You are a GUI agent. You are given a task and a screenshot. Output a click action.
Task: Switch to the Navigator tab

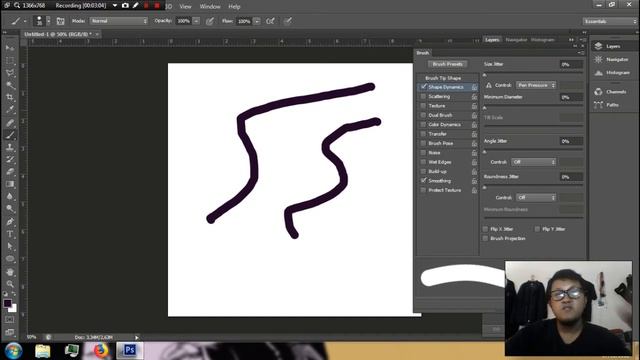coord(516,40)
